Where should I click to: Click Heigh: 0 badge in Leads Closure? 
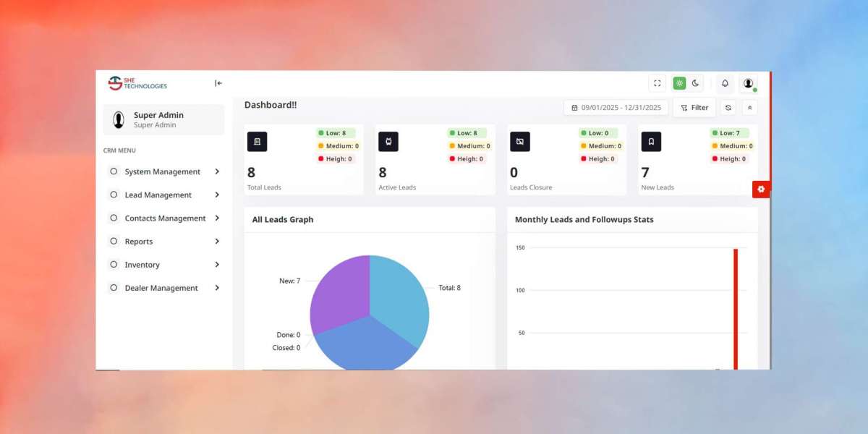[597, 159]
